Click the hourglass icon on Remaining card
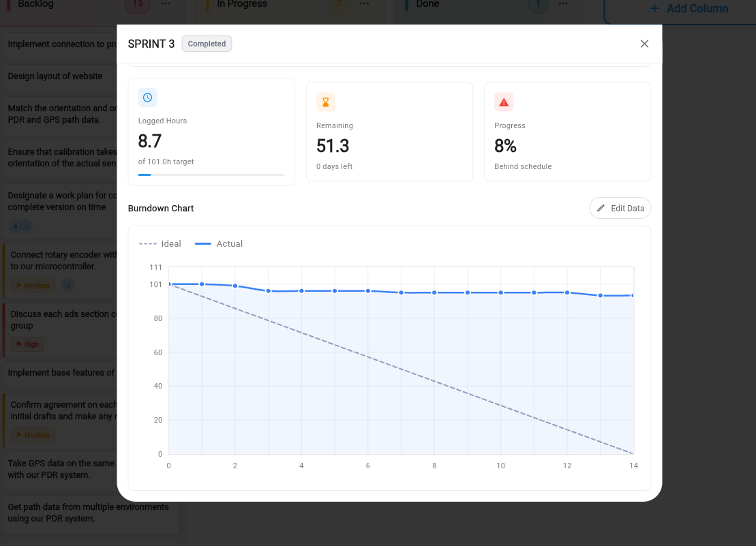The height and width of the screenshot is (546, 756). pyautogui.click(x=325, y=102)
